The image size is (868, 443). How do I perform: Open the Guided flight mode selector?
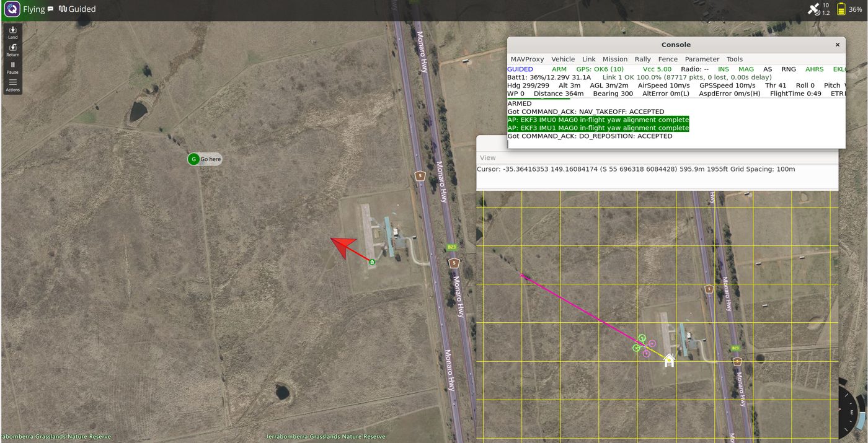(77, 9)
